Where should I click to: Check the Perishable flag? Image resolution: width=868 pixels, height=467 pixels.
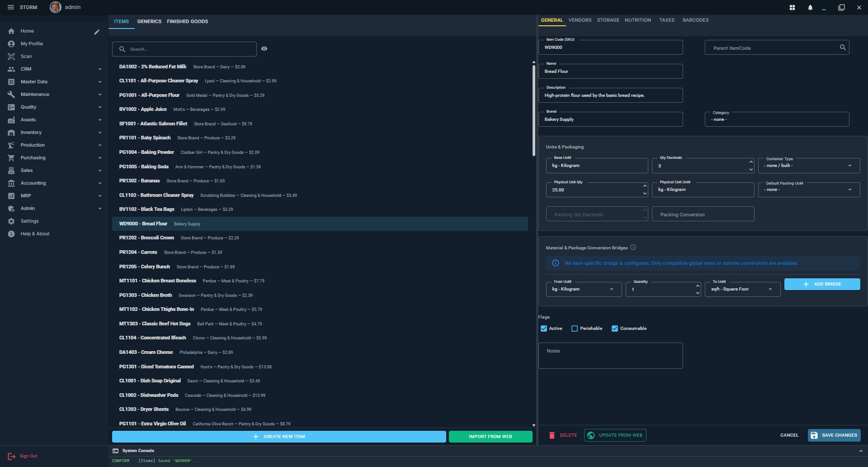pyautogui.click(x=575, y=329)
